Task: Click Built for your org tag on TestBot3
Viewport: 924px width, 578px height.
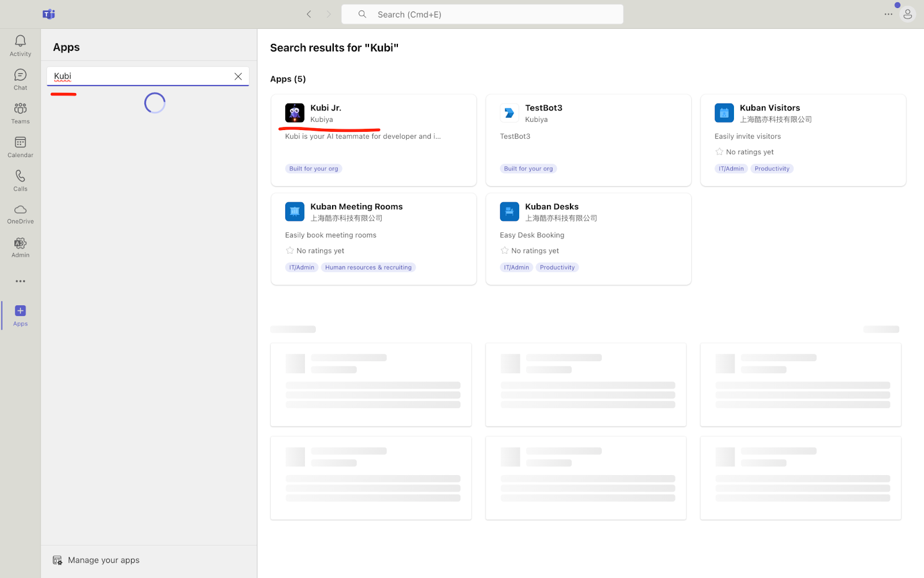Action: pos(528,169)
